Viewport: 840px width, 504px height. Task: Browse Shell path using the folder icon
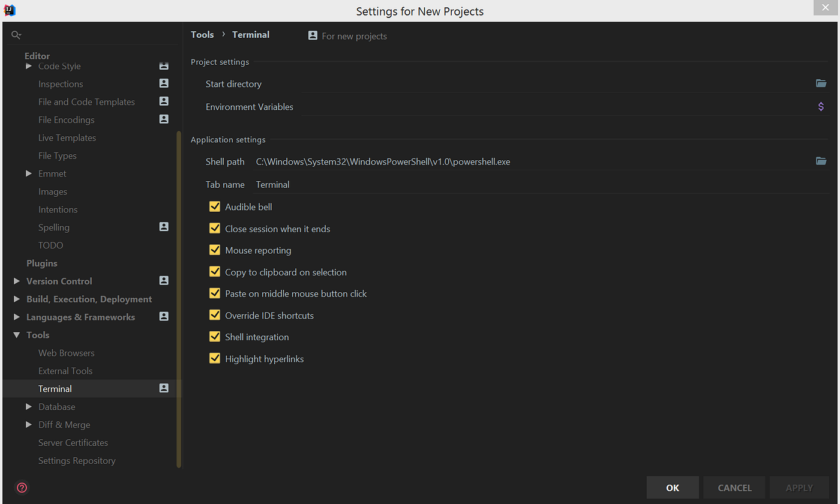coord(821,161)
